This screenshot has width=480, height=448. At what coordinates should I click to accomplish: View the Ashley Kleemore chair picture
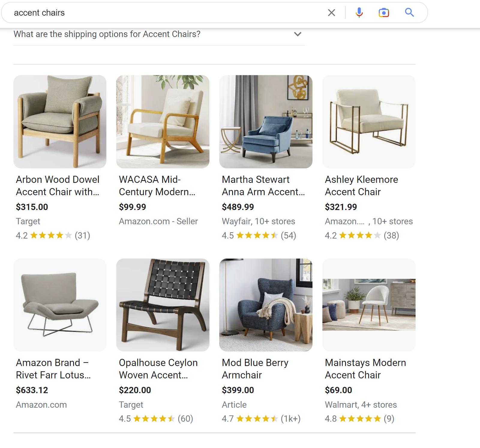(369, 122)
